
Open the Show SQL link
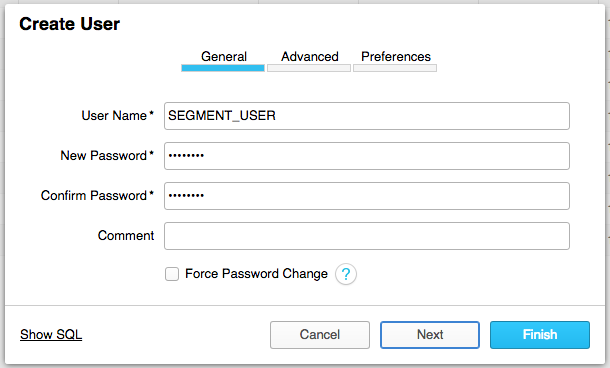[x=51, y=335]
